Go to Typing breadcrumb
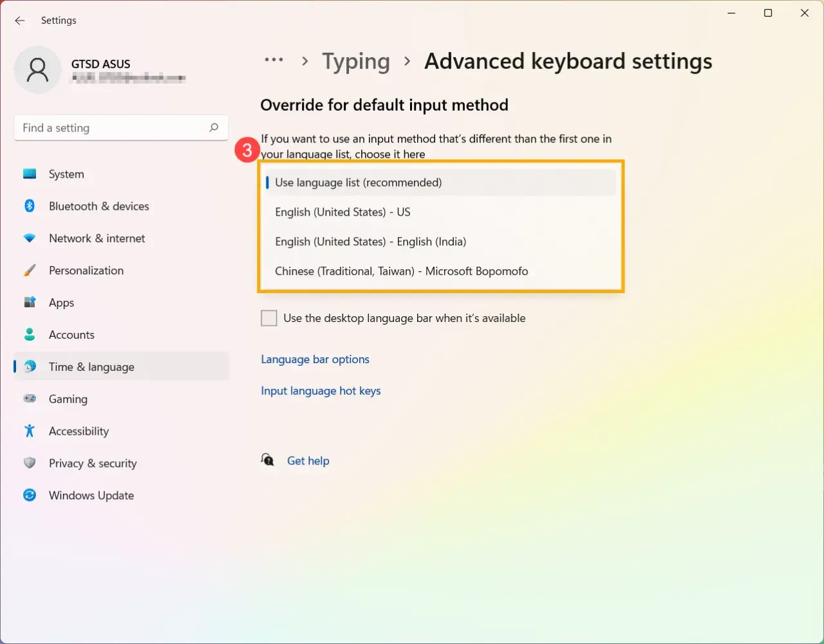Viewport: 824px width, 644px height. point(356,61)
